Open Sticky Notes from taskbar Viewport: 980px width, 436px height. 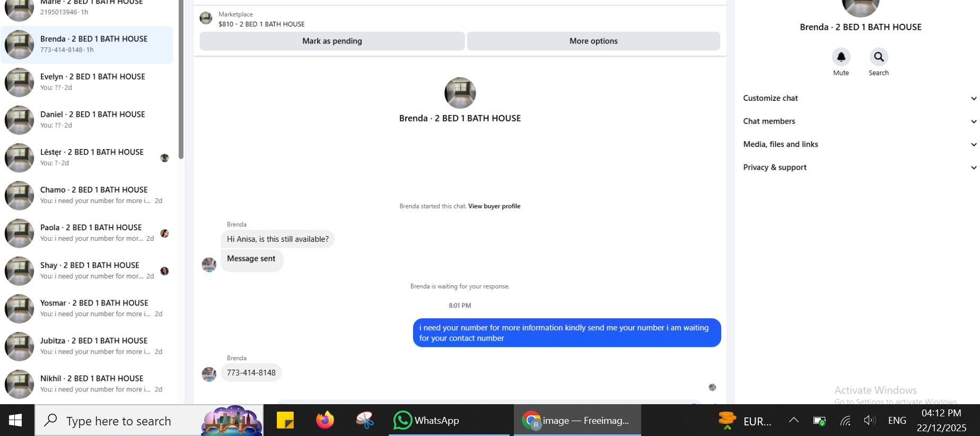point(285,420)
